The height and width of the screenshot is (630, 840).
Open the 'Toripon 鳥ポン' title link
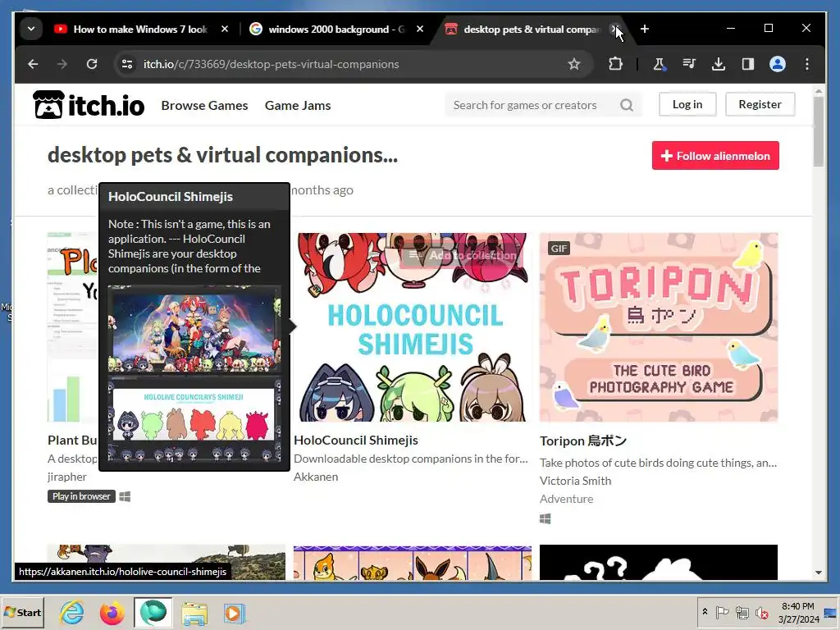[x=583, y=441]
